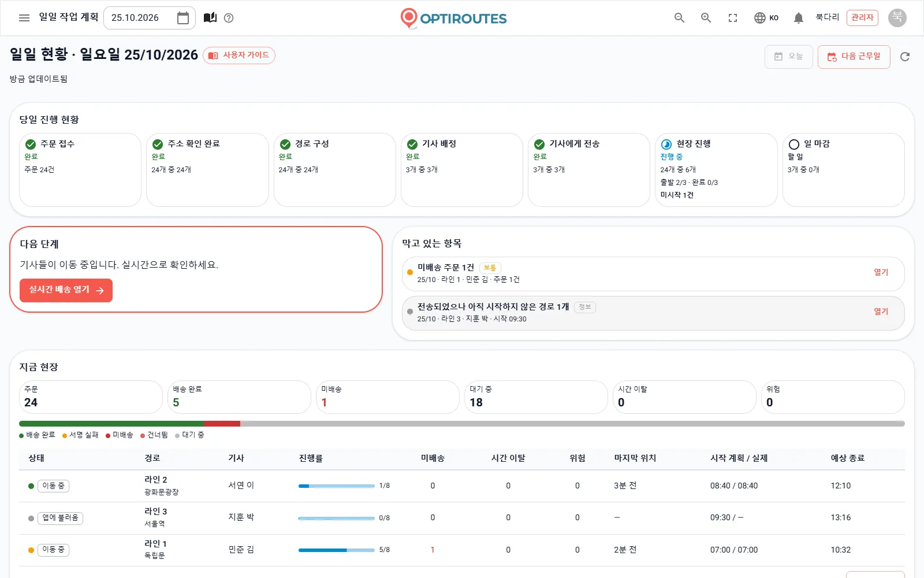Click 라인 2 progress bar 1/8
This screenshot has width=924, height=578.
[x=337, y=486]
